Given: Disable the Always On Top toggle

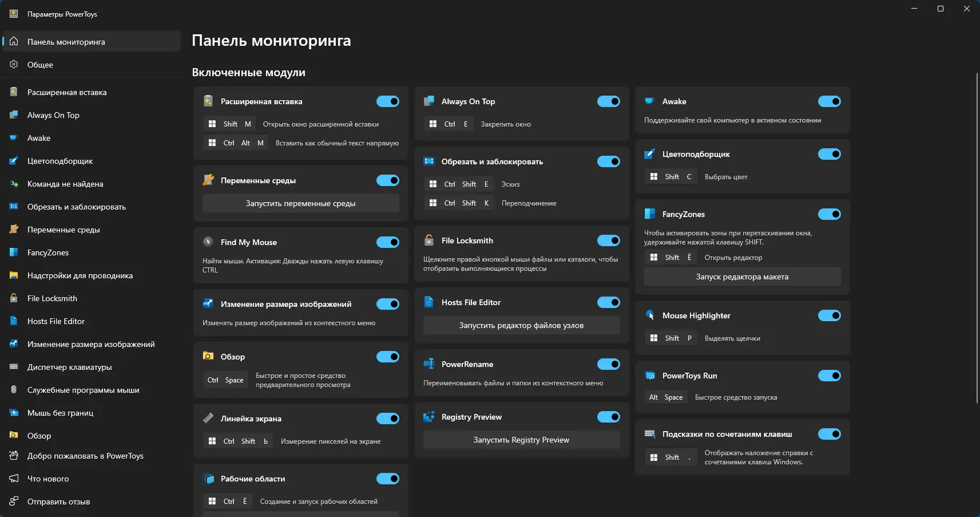Looking at the screenshot, I should coord(608,101).
